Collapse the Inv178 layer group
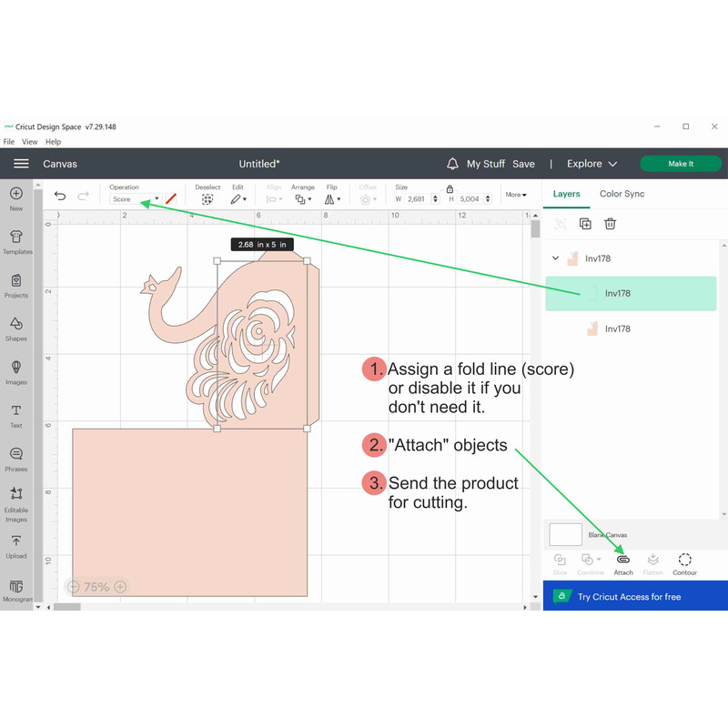This screenshot has width=728, height=728. point(556,258)
